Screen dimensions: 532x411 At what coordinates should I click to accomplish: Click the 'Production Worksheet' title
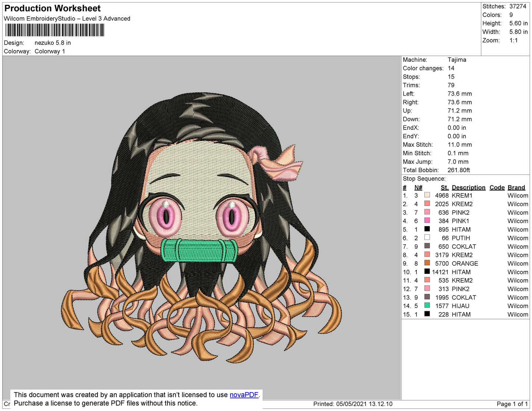pos(52,8)
